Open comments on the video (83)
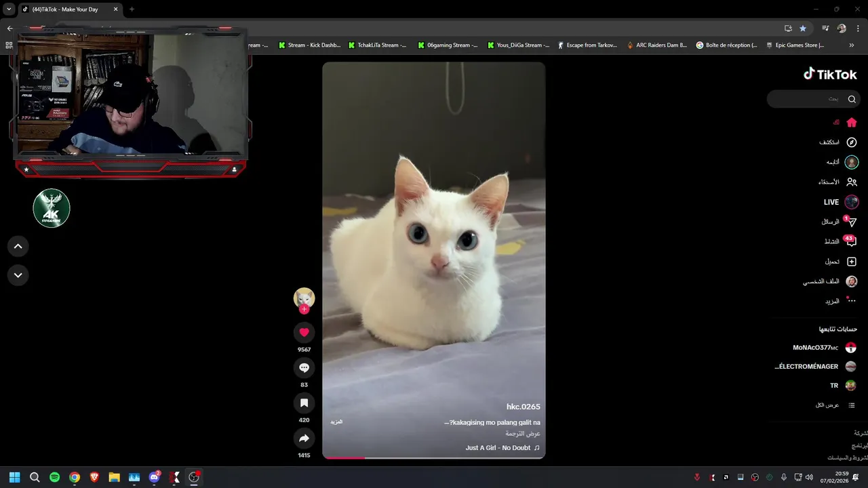This screenshot has width=868, height=488. (304, 367)
